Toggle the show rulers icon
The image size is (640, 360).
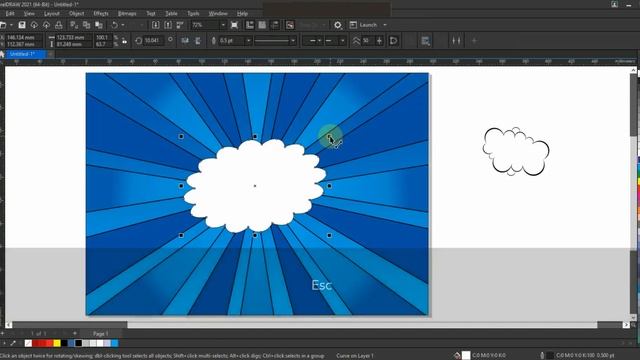tap(250, 25)
